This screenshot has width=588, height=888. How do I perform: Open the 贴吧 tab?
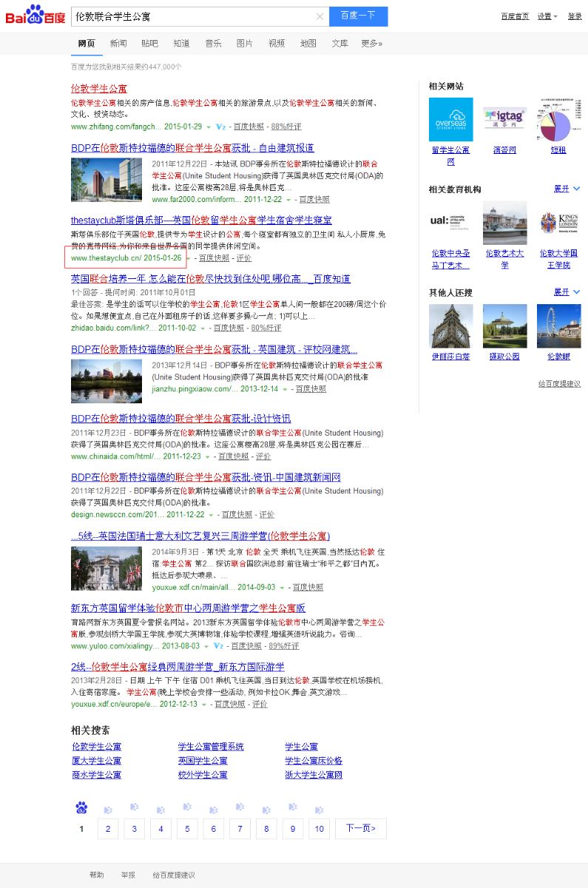point(149,44)
